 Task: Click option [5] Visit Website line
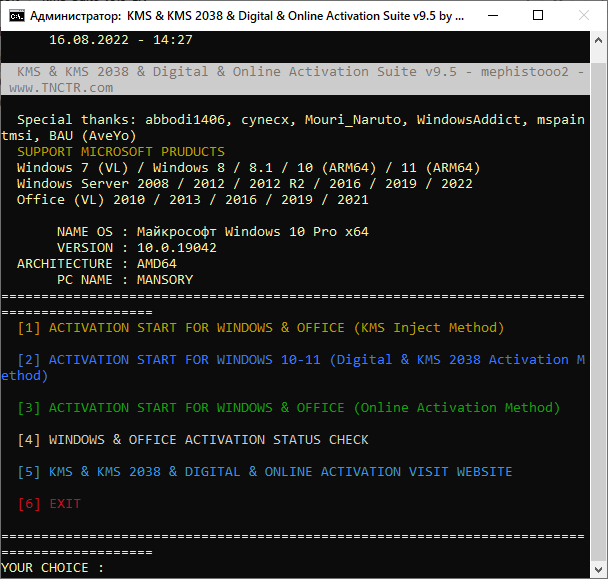coord(265,472)
